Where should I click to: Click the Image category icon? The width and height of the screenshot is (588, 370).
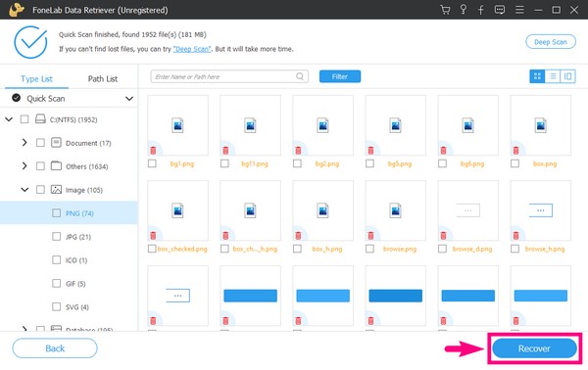[56, 190]
